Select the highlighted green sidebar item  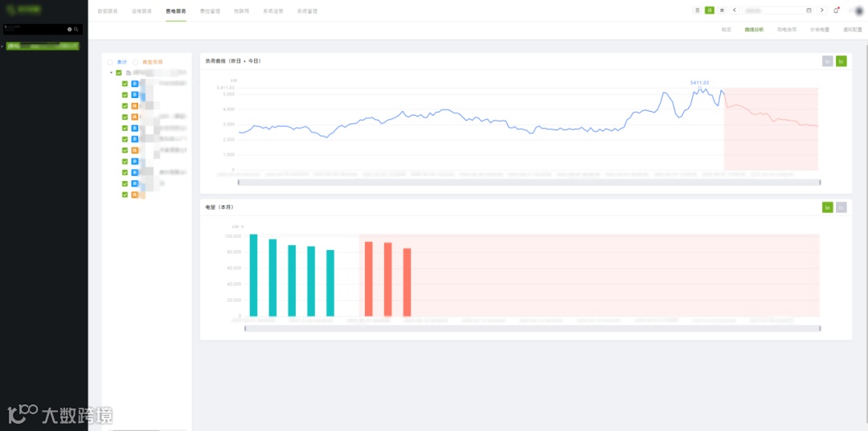[43, 46]
